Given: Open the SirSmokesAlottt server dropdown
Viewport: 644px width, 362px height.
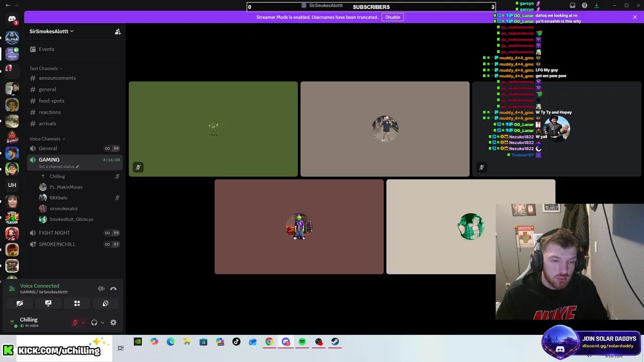Looking at the screenshot, I should 51,31.
